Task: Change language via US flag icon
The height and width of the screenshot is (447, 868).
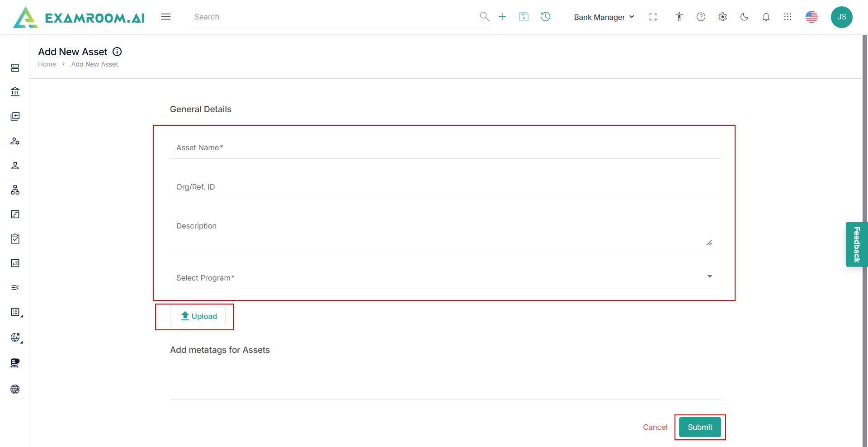Action: (811, 17)
